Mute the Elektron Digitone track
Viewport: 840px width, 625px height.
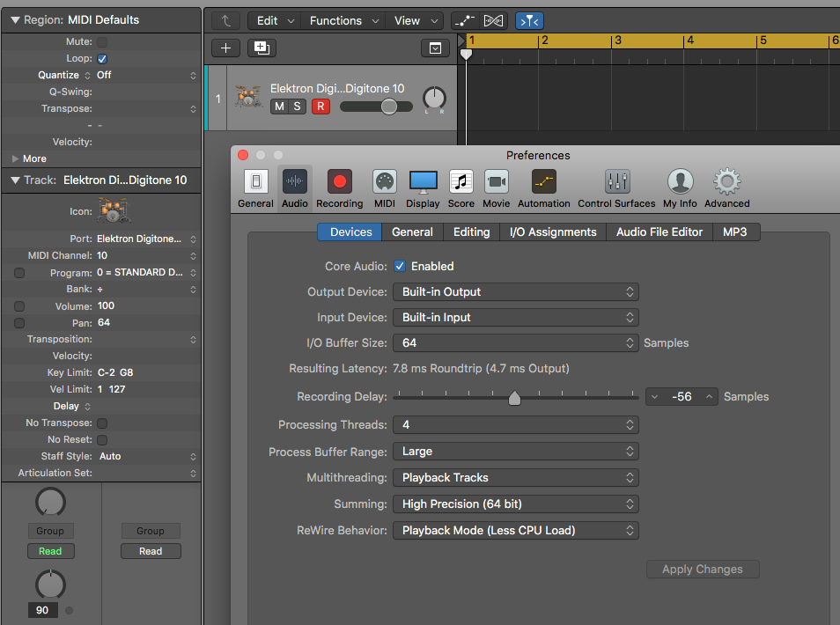pyautogui.click(x=279, y=107)
